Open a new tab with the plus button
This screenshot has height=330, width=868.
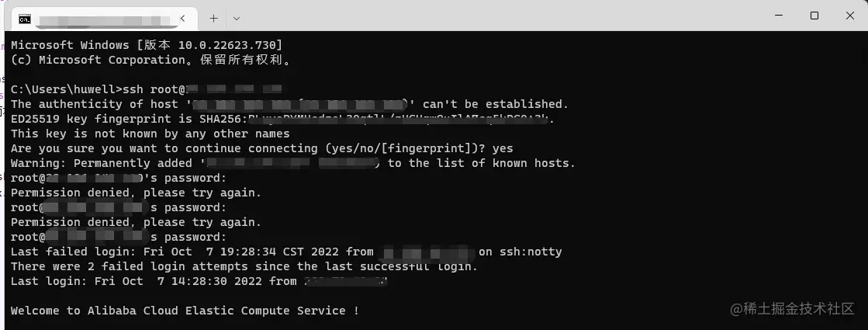point(213,18)
